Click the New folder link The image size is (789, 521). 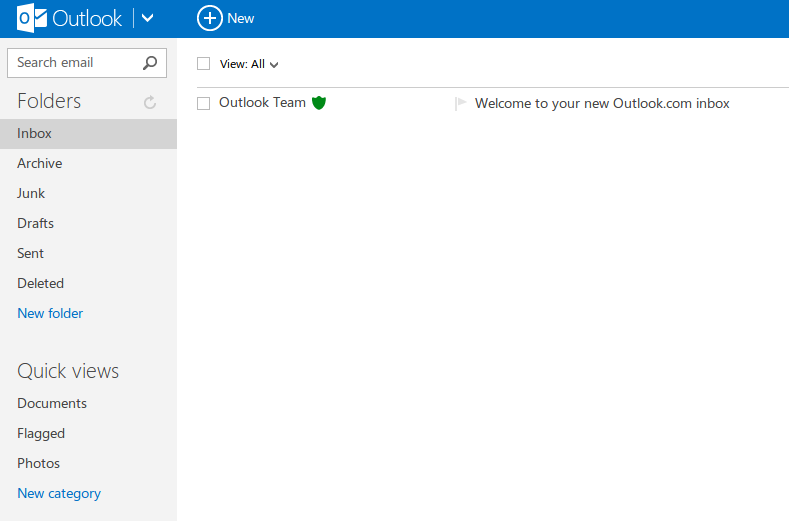point(50,313)
